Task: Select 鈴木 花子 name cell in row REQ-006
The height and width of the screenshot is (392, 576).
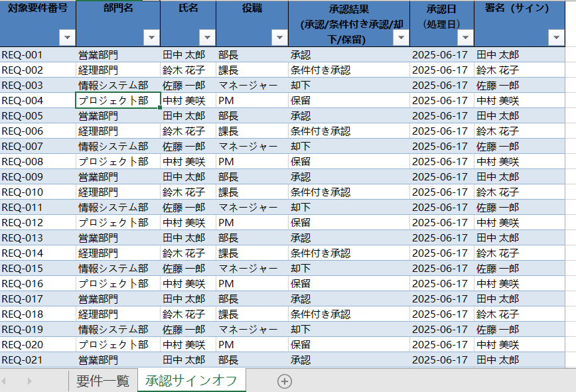Action: click(188, 131)
